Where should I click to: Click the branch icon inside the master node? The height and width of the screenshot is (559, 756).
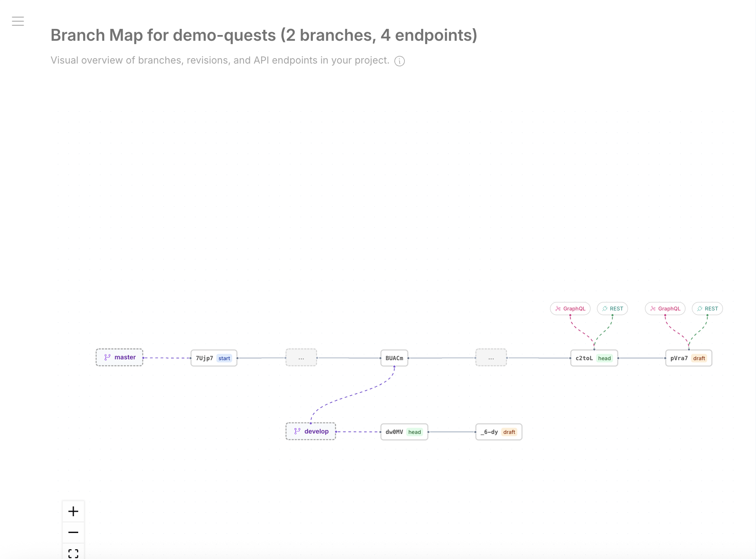pos(108,357)
